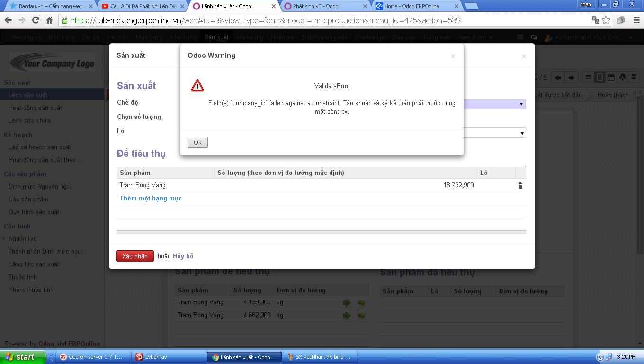
Task: Open the ERPOnline link in the footer
Action: coord(84,344)
